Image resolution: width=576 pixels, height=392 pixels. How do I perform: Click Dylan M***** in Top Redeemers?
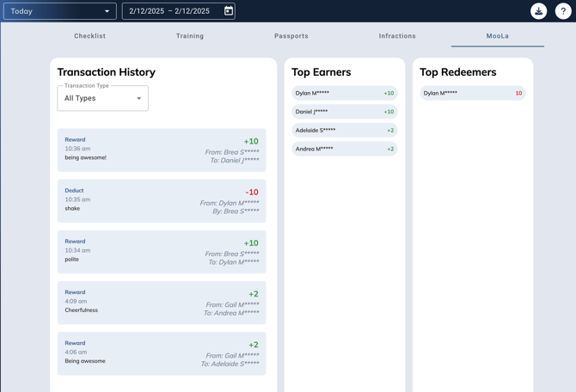tap(472, 93)
